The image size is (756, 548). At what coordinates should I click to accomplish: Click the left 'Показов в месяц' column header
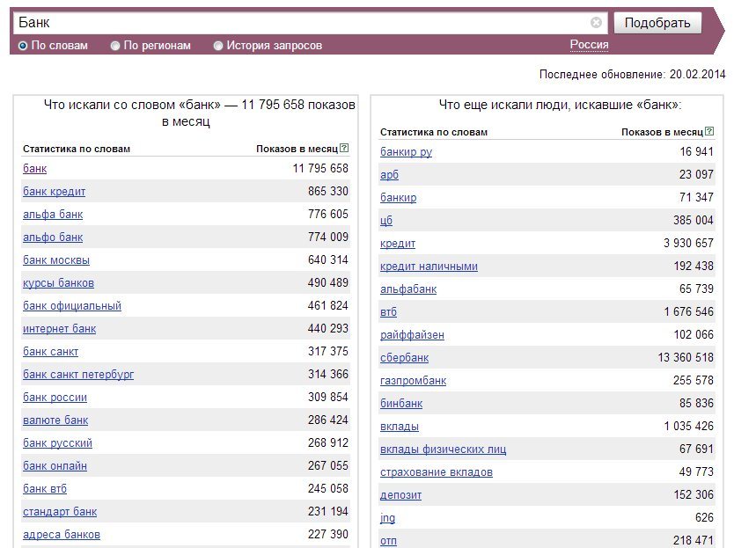click(297, 149)
